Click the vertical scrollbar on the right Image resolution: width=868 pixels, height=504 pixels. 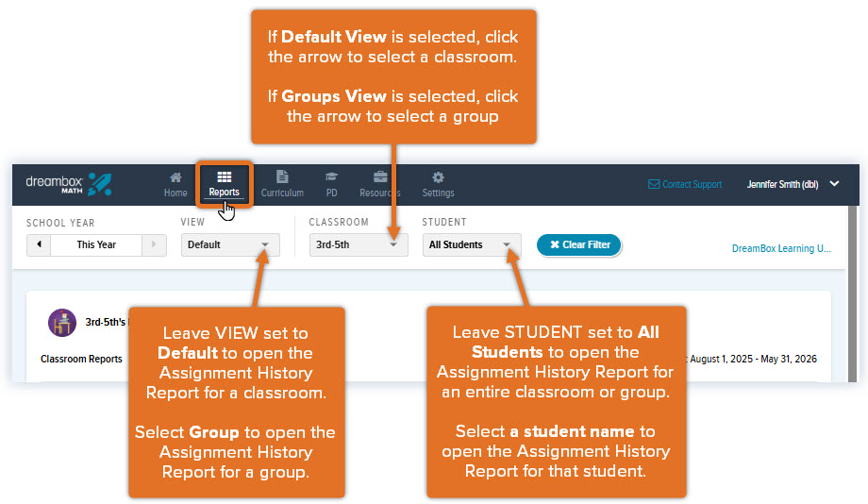pos(853,294)
